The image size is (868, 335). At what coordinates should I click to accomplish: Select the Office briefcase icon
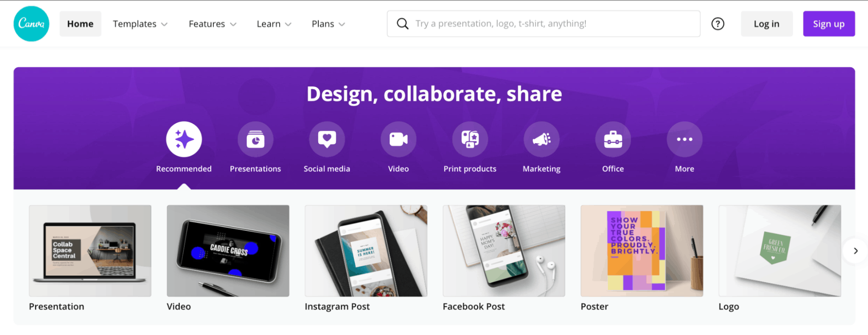613,139
